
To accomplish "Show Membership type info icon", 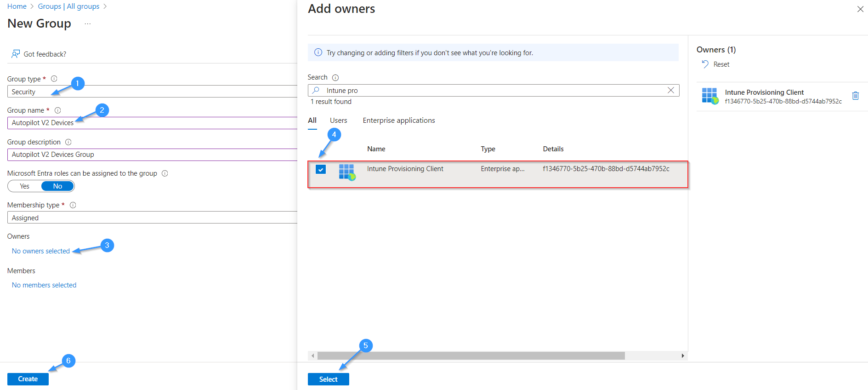I will click(73, 205).
